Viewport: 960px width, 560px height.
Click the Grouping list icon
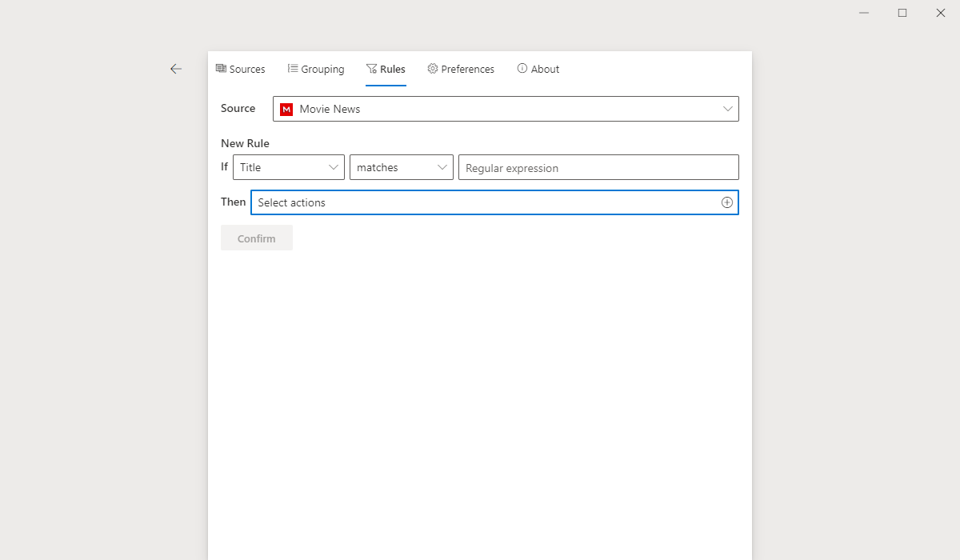click(293, 69)
